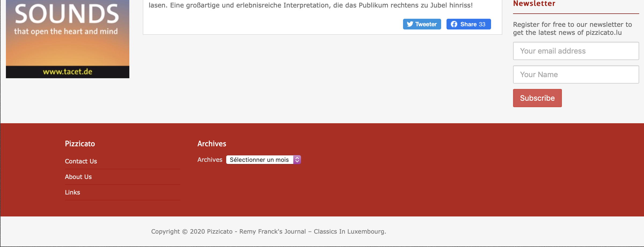Screen dimensions: 644x247
Task: Click the bold Archives footer heading
Action: click(212, 144)
